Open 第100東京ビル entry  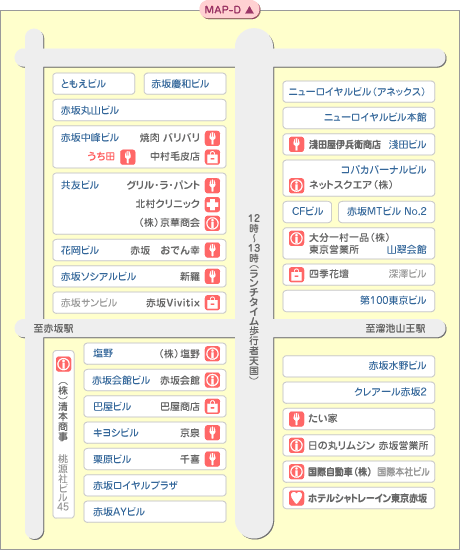[x=359, y=301]
